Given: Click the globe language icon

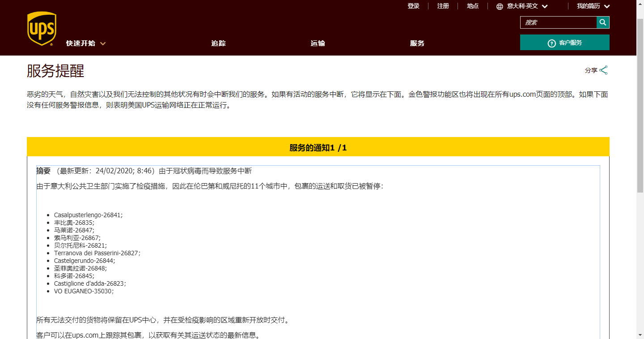Looking at the screenshot, I should pyautogui.click(x=499, y=6).
